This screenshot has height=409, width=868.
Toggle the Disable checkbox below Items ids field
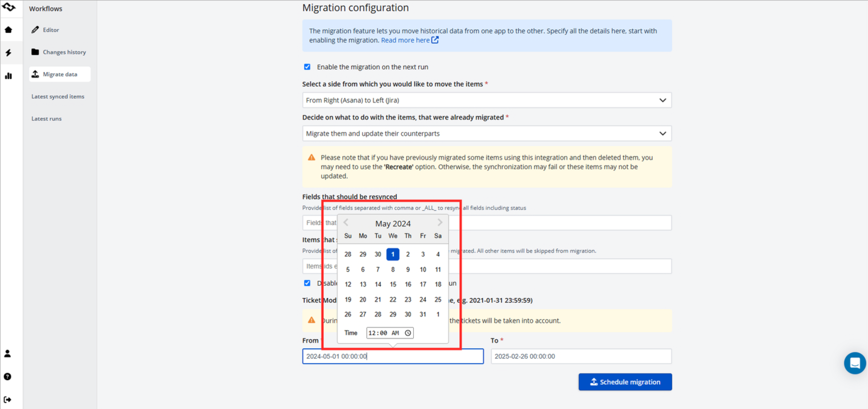click(307, 283)
